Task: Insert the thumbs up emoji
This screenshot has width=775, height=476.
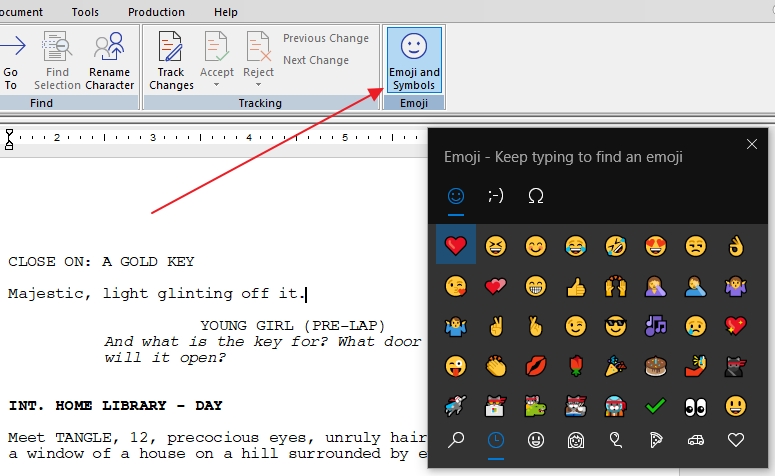Action: (576, 286)
